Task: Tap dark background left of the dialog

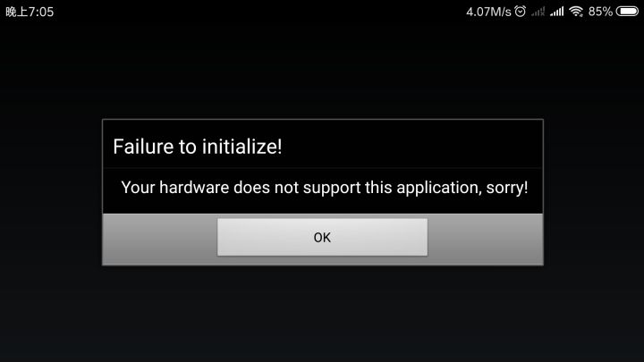Action: coord(51,192)
